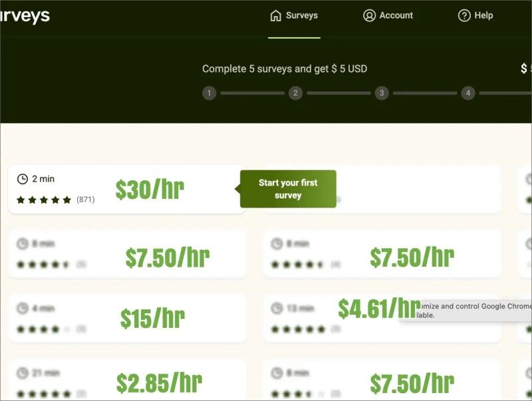This screenshot has width=532, height=401.
Task: Click the clock icon on the 2 min survey
Action: click(x=23, y=179)
